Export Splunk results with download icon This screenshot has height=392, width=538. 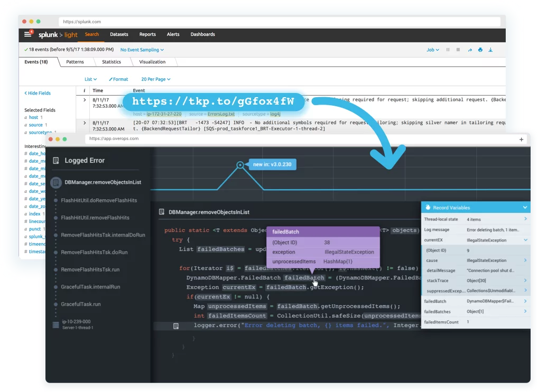tap(490, 50)
